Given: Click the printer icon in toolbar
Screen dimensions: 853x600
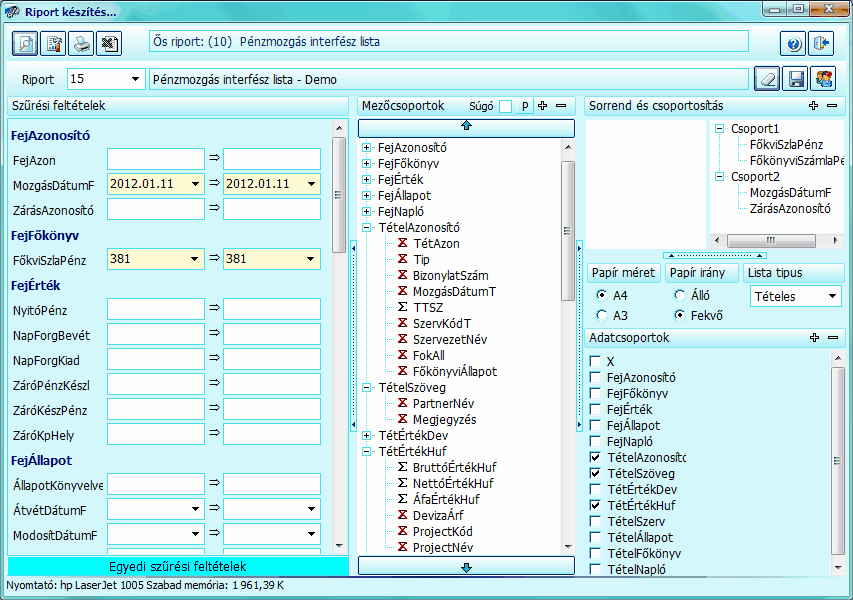Looking at the screenshot, I should pos(81,43).
